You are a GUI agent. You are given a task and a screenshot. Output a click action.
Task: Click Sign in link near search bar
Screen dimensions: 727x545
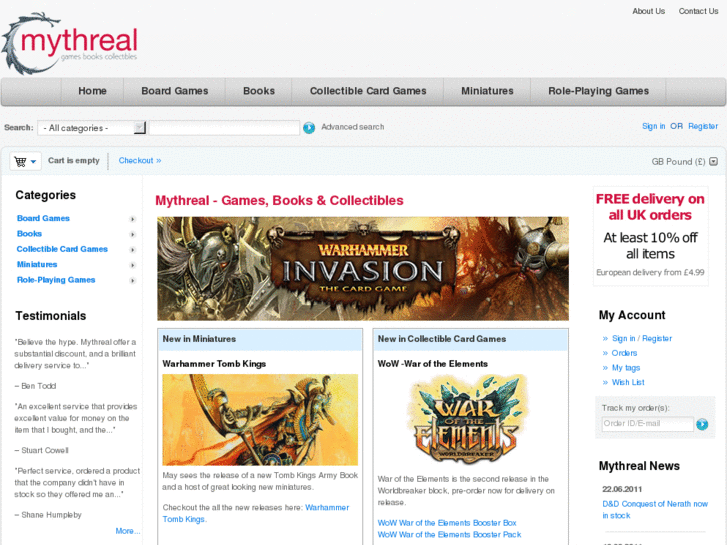click(653, 126)
